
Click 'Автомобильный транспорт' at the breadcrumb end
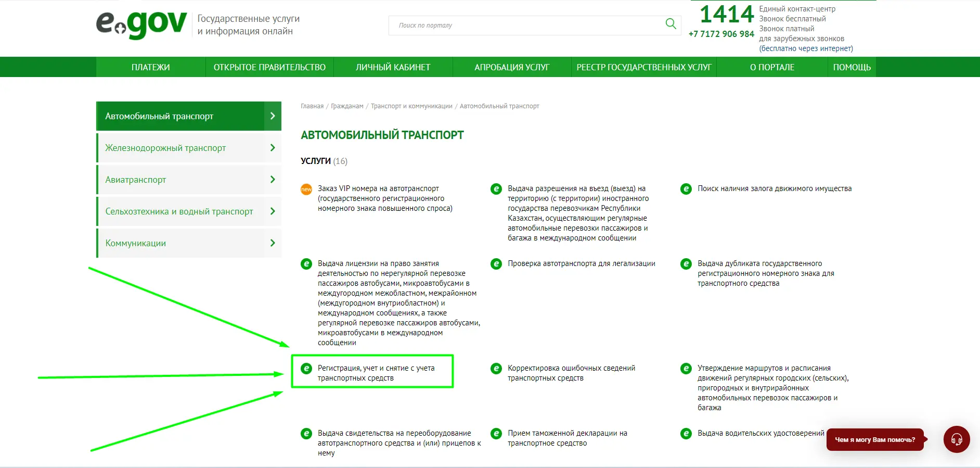pos(499,106)
